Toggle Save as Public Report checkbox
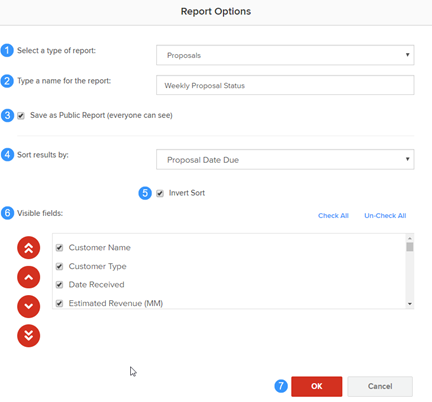 tap(21, 116)
